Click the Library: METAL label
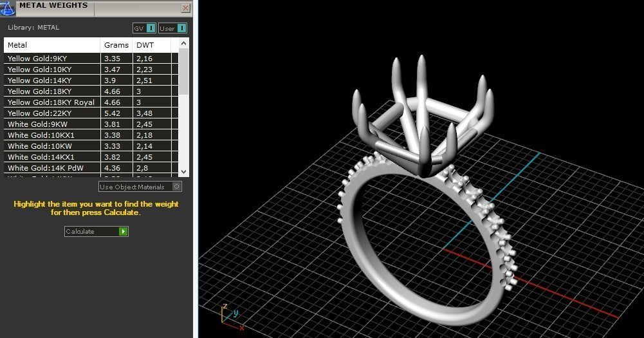 [x=33, y=27]
